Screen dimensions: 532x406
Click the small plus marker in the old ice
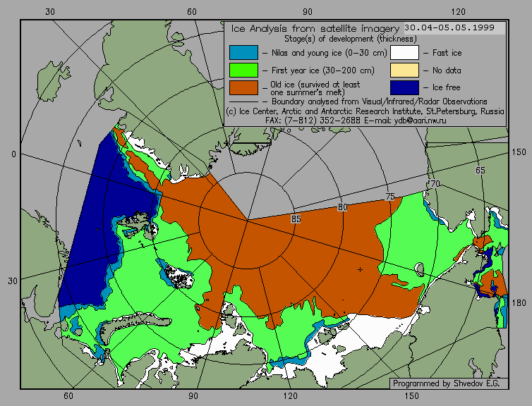(360, 269)
